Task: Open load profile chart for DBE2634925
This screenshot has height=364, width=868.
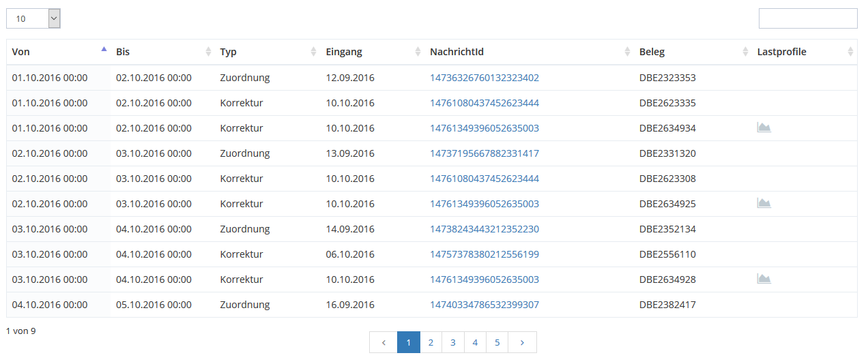Action: pyautogui.click(x=764, y=203)
